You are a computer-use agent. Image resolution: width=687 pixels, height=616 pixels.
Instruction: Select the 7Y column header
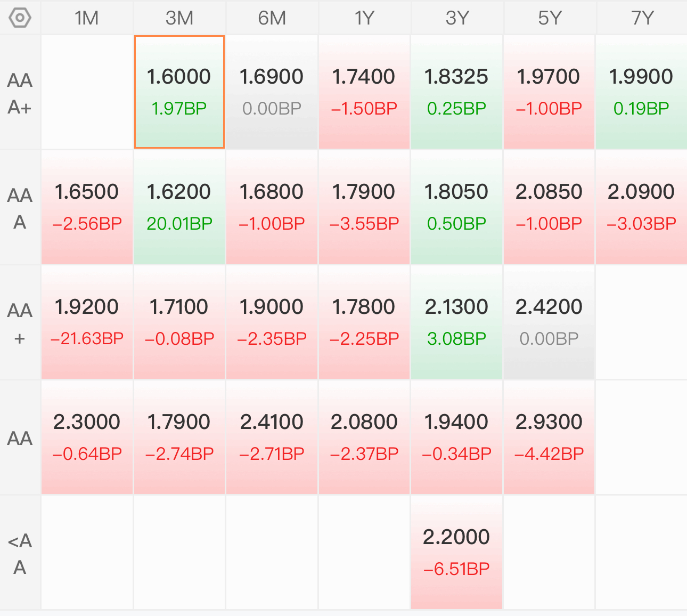(642, 18)
